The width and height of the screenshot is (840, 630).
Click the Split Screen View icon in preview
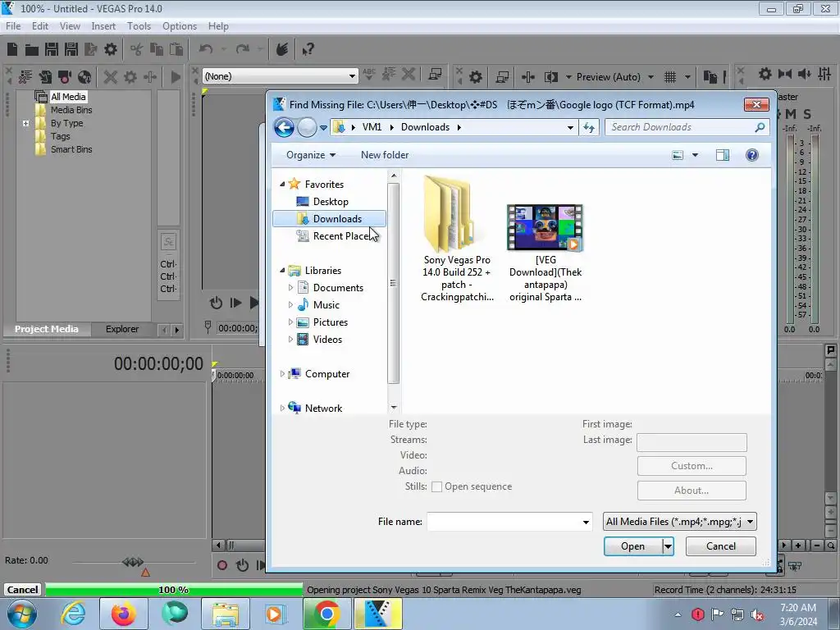(x=550, y=77)
